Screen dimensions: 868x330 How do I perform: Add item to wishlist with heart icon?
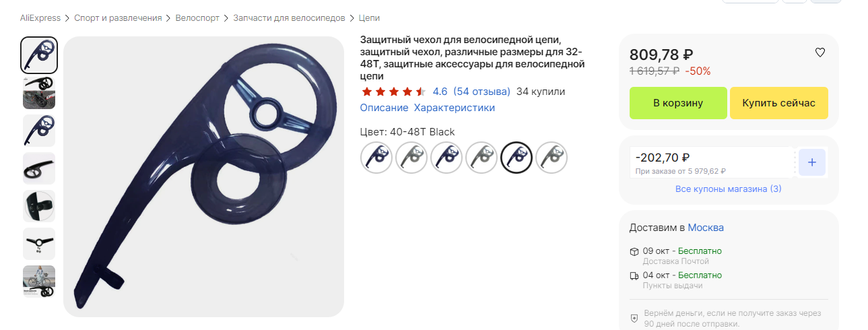820,53
